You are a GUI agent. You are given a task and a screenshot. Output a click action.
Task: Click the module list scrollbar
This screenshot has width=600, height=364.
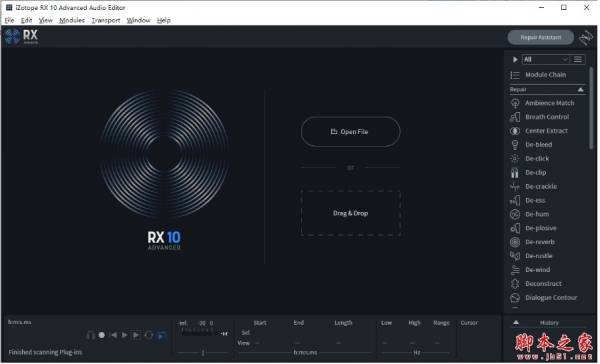tap(592, 109)
